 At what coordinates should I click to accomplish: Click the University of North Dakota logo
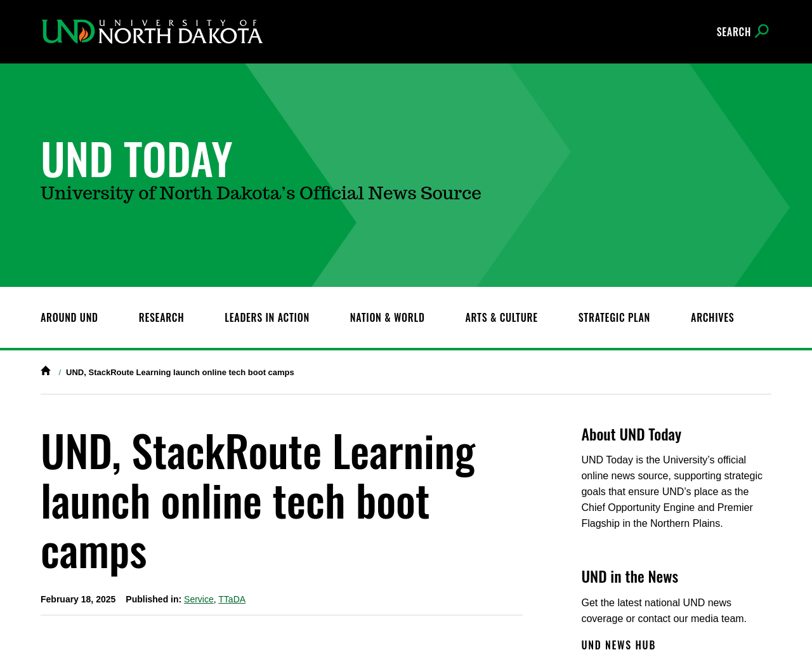[152, 32]
